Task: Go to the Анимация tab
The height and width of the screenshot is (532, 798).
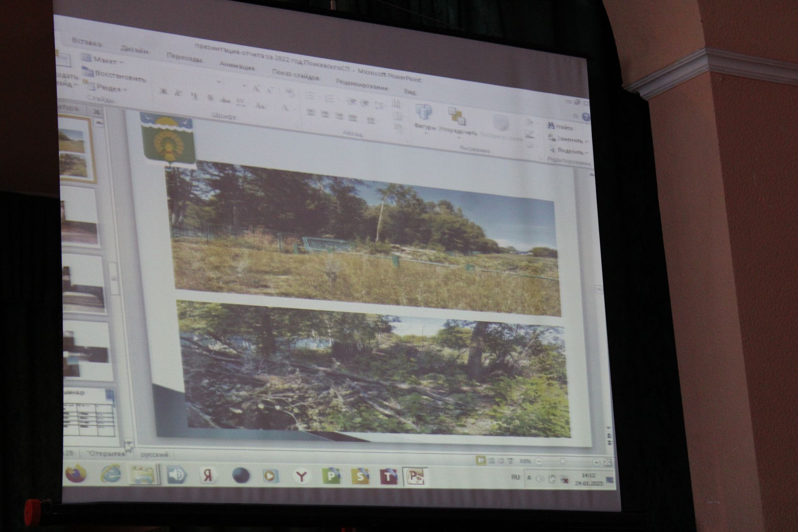Action: pyautogui.click(x=236, y=66)
